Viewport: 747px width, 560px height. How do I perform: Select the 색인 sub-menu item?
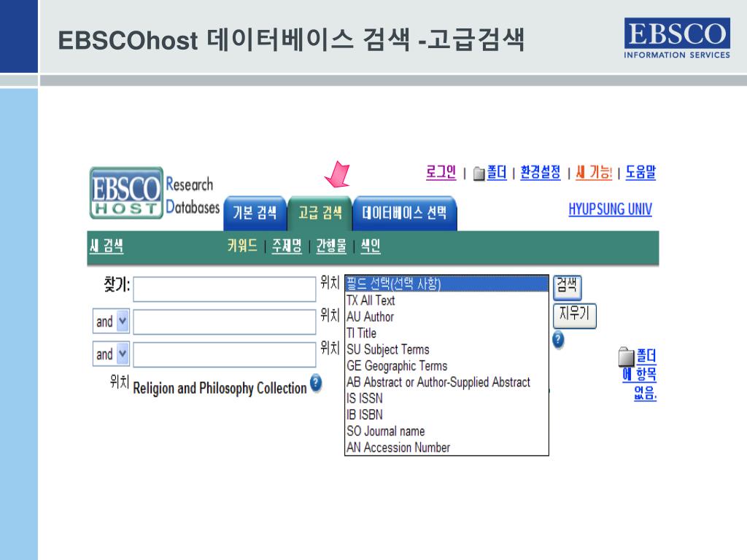370,246
